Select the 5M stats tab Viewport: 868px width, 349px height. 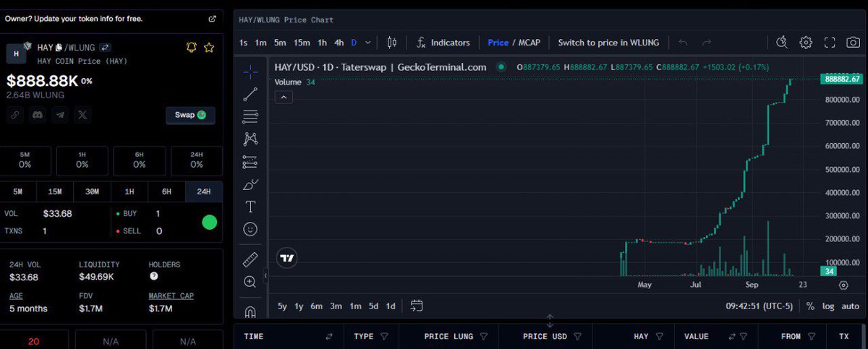click(x=18, y=191)
